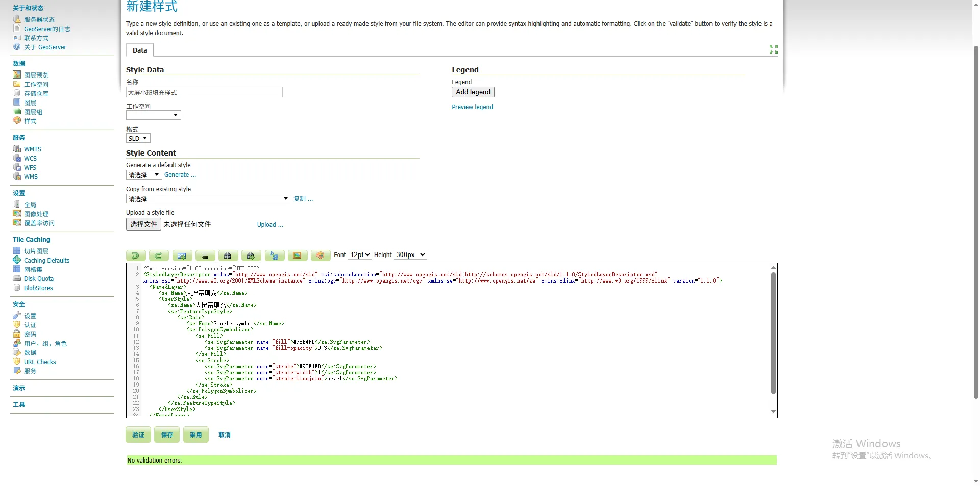Screen dimensions: 980x486
Task: Click the insert image toolbar icon
Action: click(x=298, y=255)
